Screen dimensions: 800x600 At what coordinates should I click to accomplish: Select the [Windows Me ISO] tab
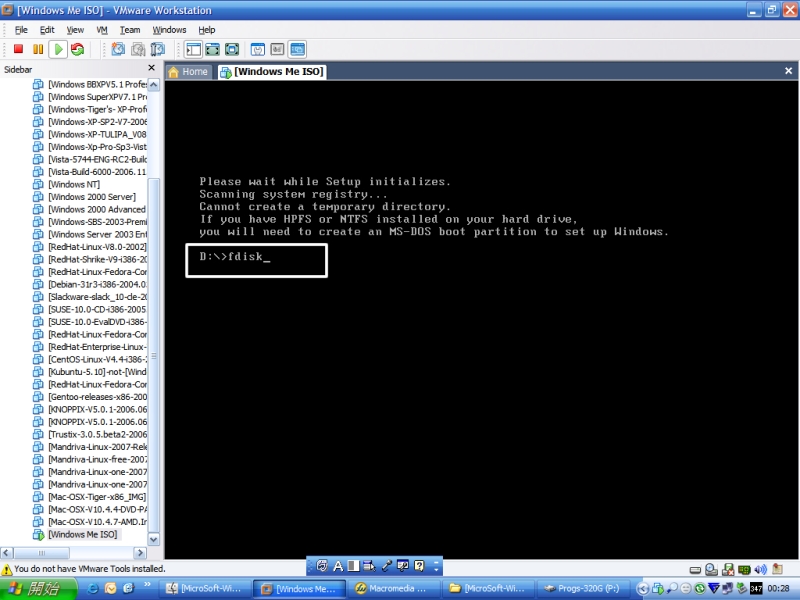click(272, 72)
